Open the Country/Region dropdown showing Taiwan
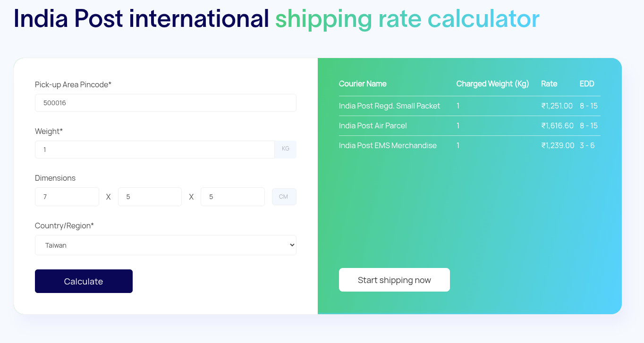Screen dimensions: 644x343 pyautogui.click(x=165, y=245)
